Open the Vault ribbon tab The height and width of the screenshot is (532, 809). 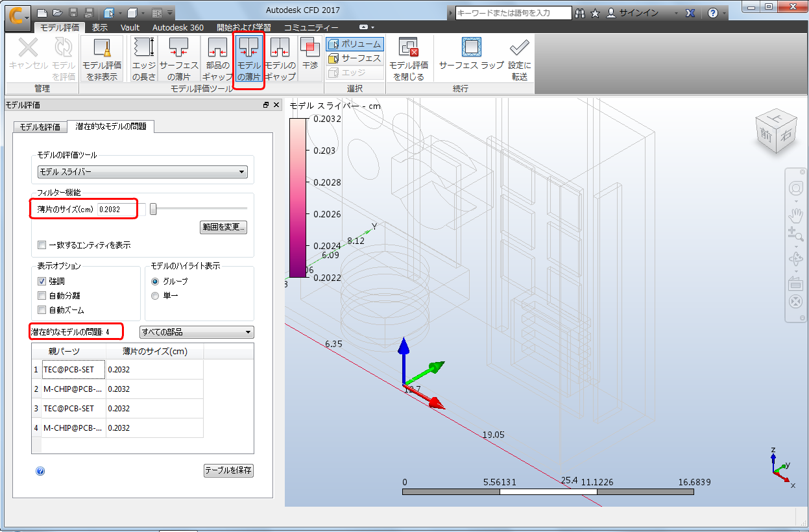click(130, 27)
